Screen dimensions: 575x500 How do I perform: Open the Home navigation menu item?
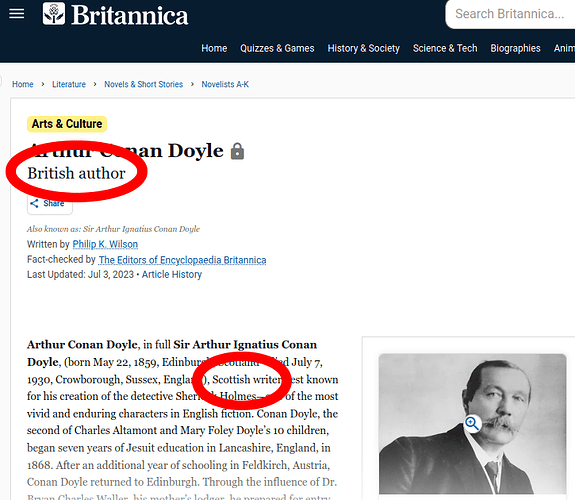214,48
